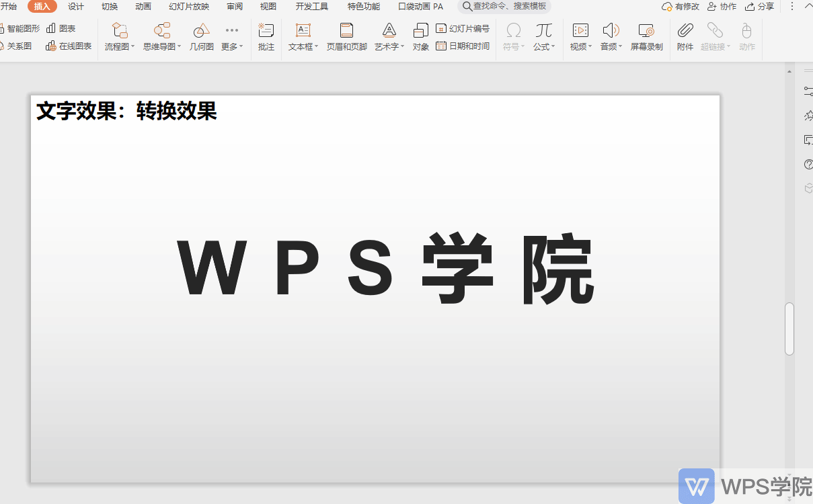The width and height of the screenshot is (813, 504).
Task: Switch to the 开始 tab
Action: point(9,7)
